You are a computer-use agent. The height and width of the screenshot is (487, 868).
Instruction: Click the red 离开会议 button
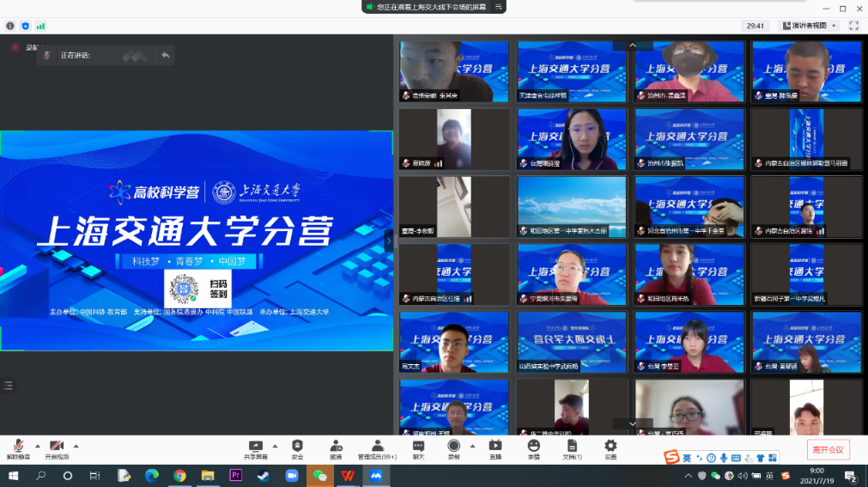coord(828,450)
